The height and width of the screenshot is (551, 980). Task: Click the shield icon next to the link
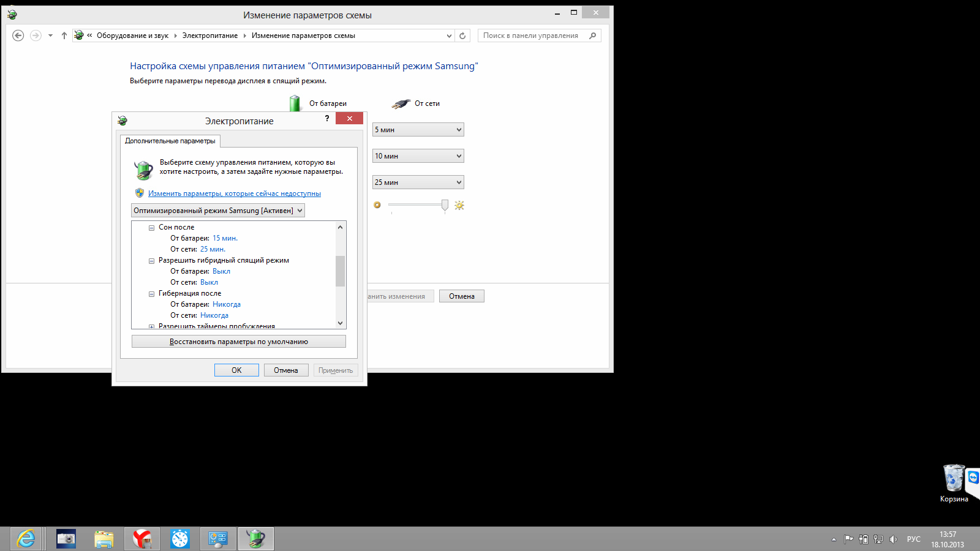pyautogui.click(x=140, y=193)
